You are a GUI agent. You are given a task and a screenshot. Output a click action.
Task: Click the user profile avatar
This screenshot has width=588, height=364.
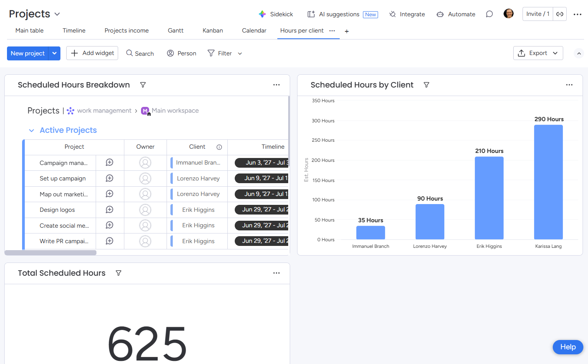(509, 14)
